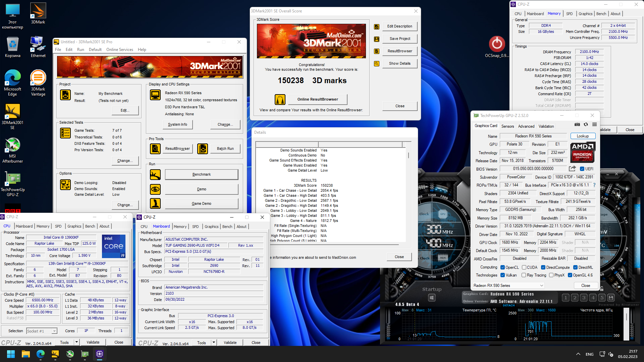The width and height of the screenshot is (644, 362).
Task: Click the Demo eye icon in 3DMark2001
Action: (x=155, y=189)
